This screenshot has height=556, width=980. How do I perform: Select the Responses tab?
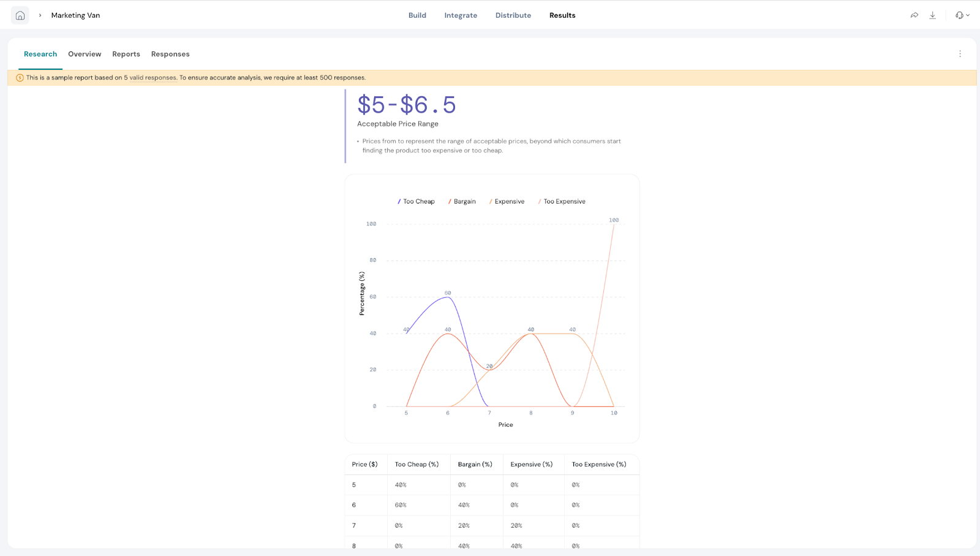[170, 54]
